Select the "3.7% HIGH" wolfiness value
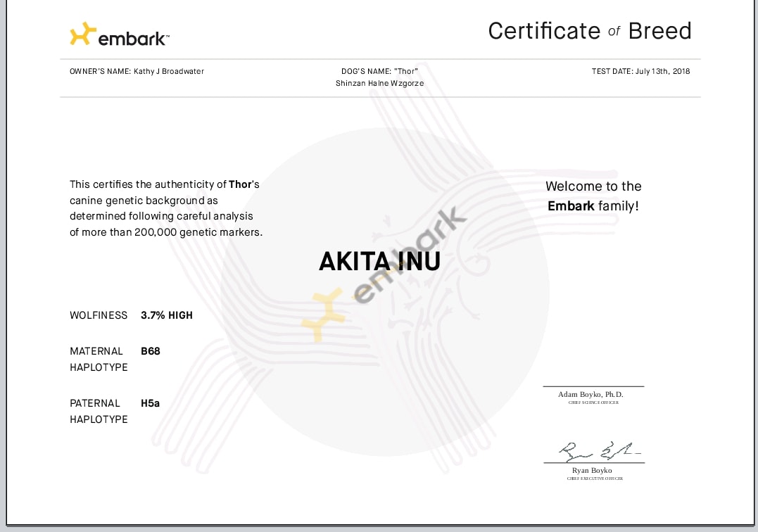The width and height of the screenshot is (758, 532). [x=167, y=315]
